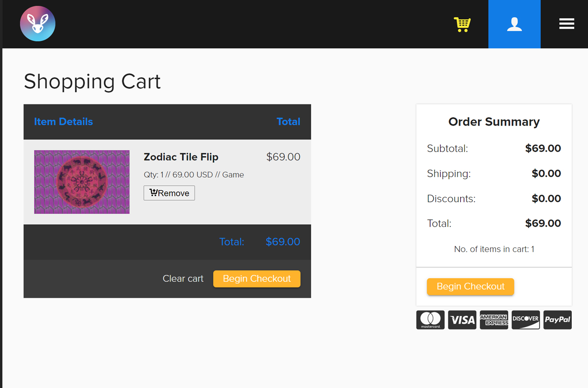
Task: Click the PayPal payment icon
Action: click(557, 320)
